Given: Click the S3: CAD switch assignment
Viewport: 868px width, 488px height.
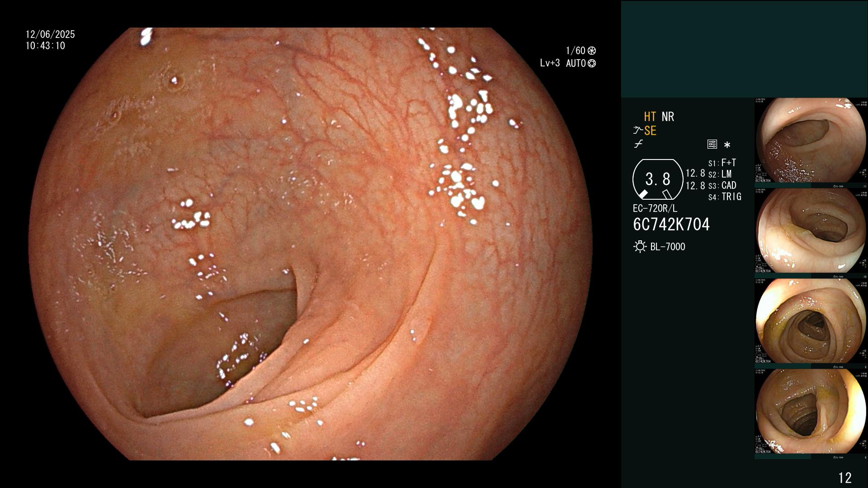Looking at the screenshot, I should pyautogui.click(x=722, y=185).
